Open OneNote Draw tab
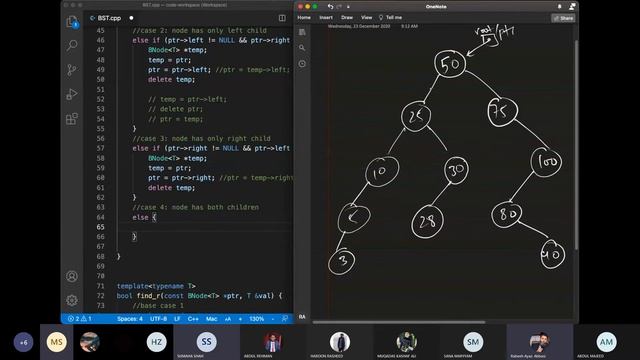The height and width of the screenshot is (360, 640). [x=347, y=18]
